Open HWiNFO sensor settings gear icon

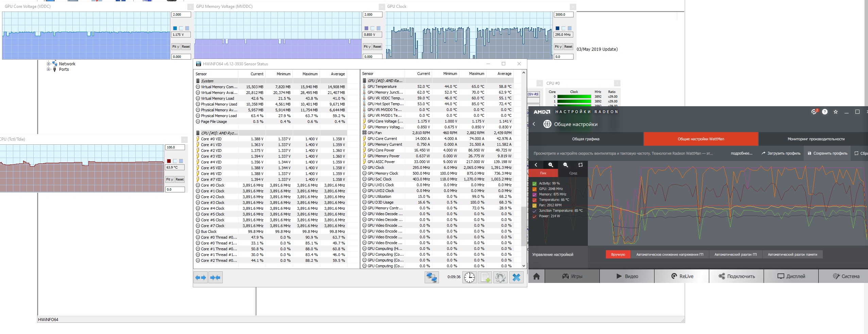tap(500, 277)
